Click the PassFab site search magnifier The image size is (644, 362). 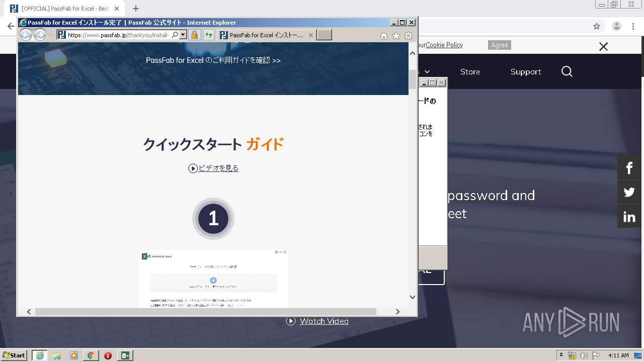click(x=567, y=71)
